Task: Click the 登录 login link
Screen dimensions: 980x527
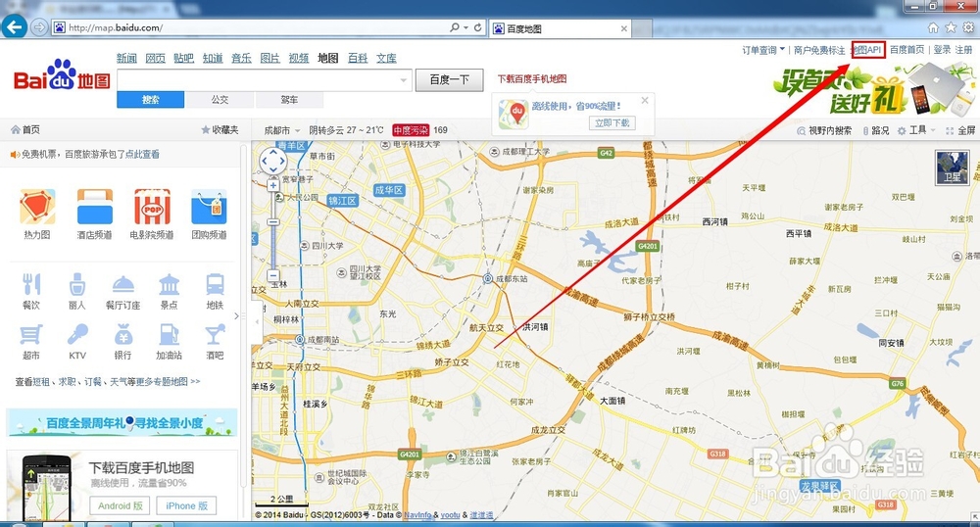Action: (x=942, y=50)
